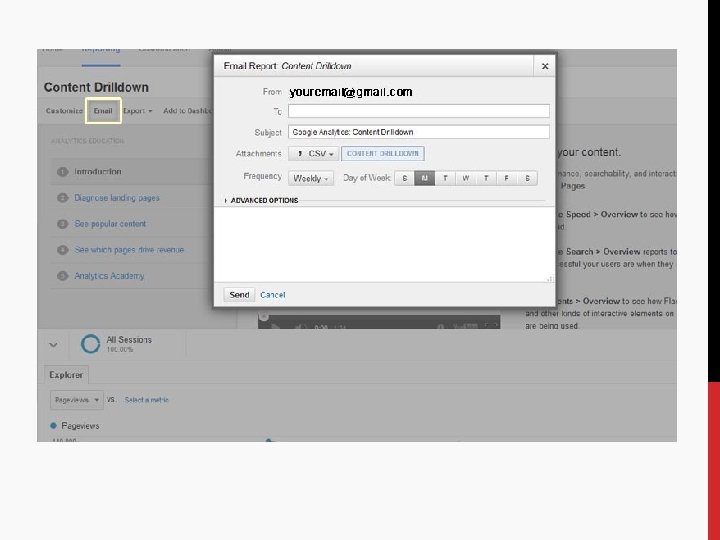Open the Weekly frequency dropdown

pos(310,178)
